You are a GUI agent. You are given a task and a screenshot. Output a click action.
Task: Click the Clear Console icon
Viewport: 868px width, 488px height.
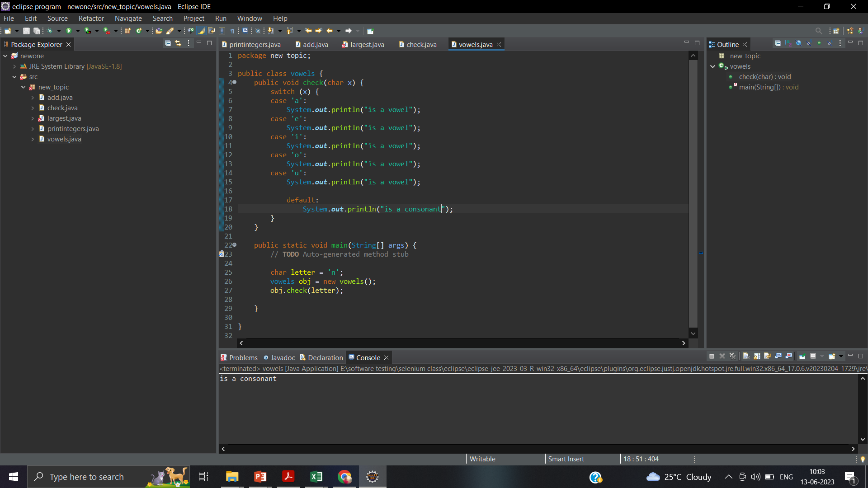pyautogui.click(x=746, y=356)
